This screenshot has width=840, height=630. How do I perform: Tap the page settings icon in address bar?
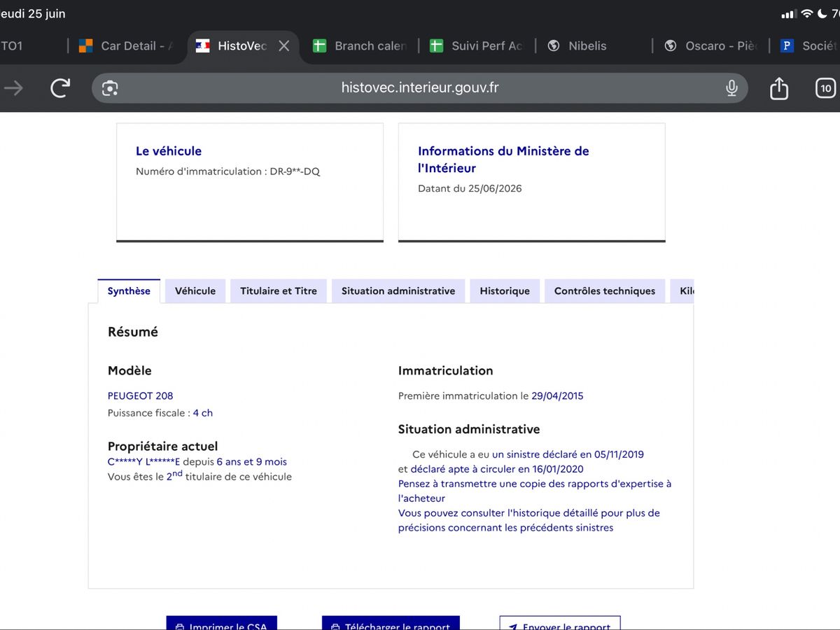tap(110, 87)
